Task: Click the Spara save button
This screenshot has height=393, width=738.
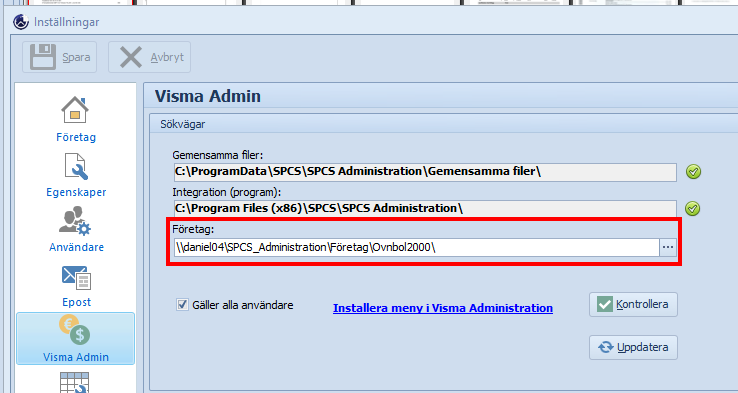Action: pyautogui.click(x=60, y=57)
